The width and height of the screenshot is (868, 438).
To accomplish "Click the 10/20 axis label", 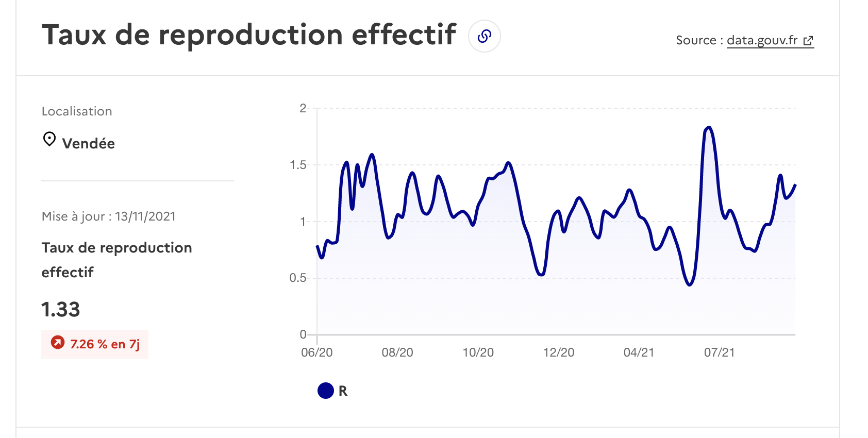I will [x=478, y=352].
